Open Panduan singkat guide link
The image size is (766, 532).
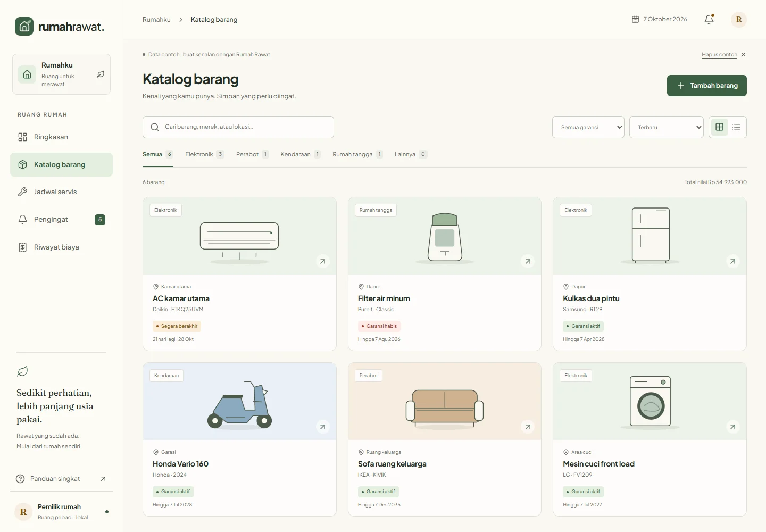pos(62,479)
